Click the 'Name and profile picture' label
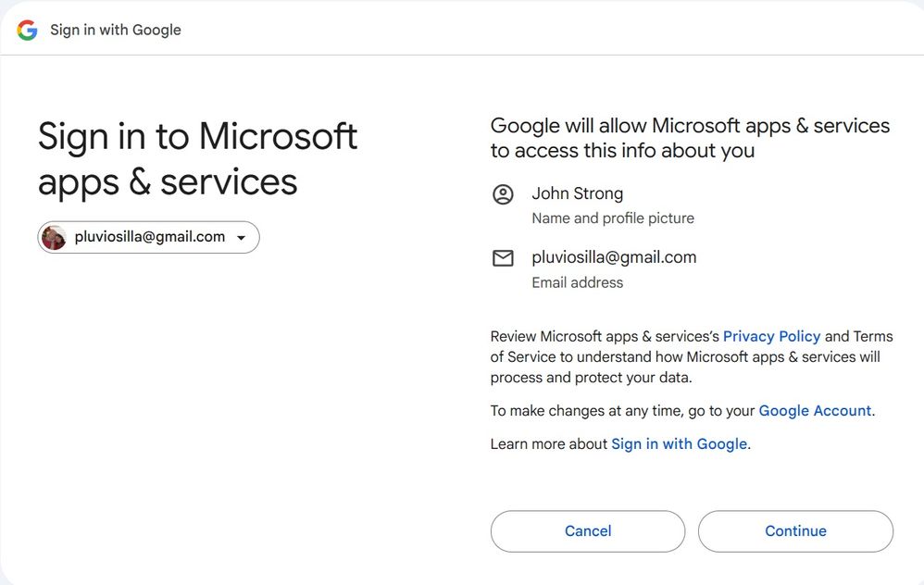 612,218
